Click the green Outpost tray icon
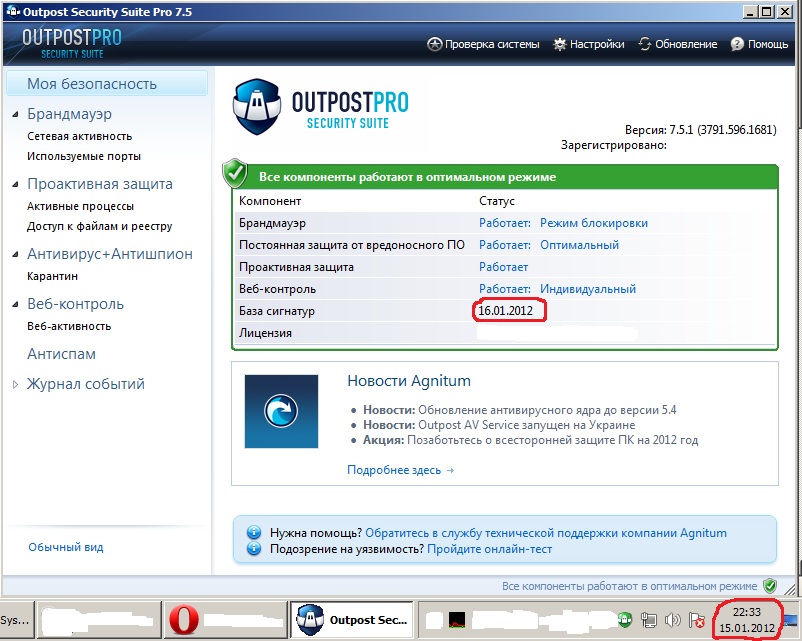802x641 pixels. pos(625,621)
